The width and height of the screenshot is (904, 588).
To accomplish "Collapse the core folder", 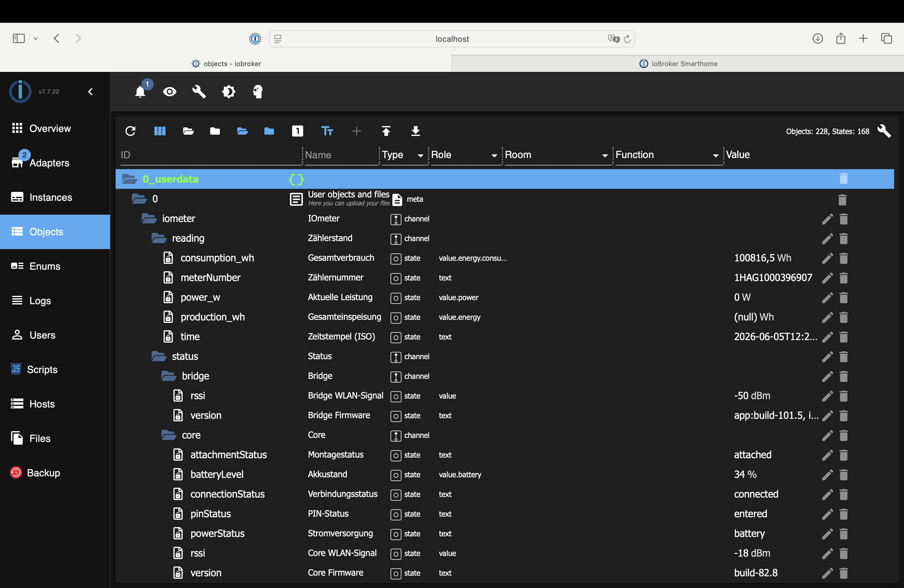I will point(169,435).
